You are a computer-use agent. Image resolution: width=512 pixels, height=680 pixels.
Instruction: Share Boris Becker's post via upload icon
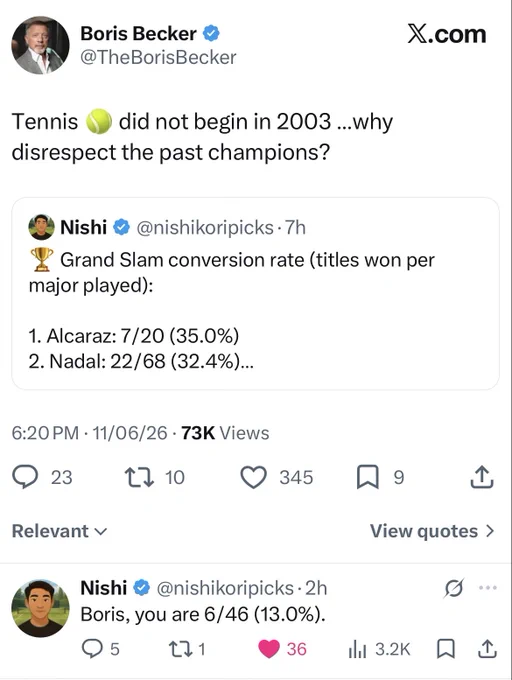[482, 477]
